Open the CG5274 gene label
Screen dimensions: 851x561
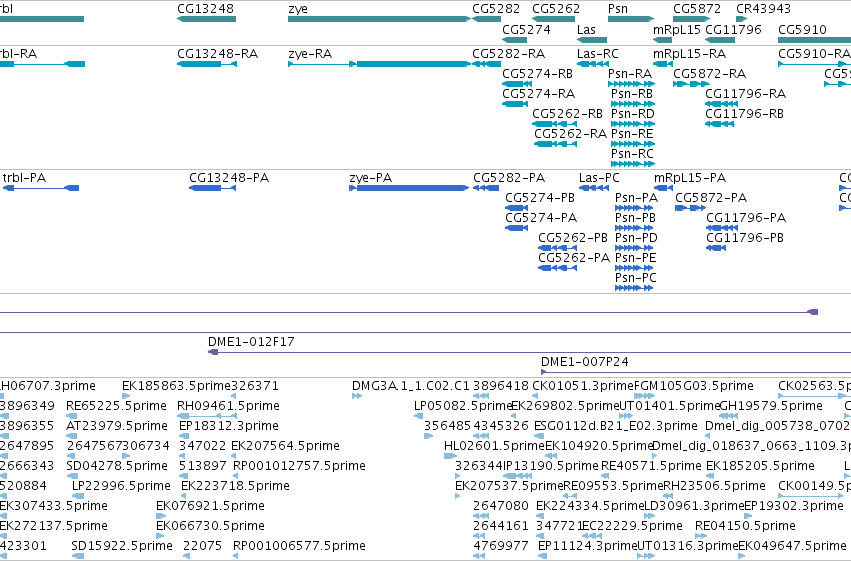[x=526, y=29]
